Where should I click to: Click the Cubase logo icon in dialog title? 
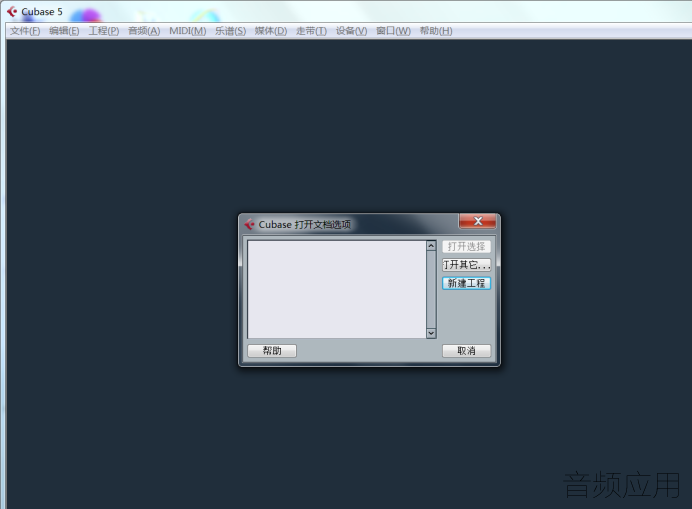[249, 224]
